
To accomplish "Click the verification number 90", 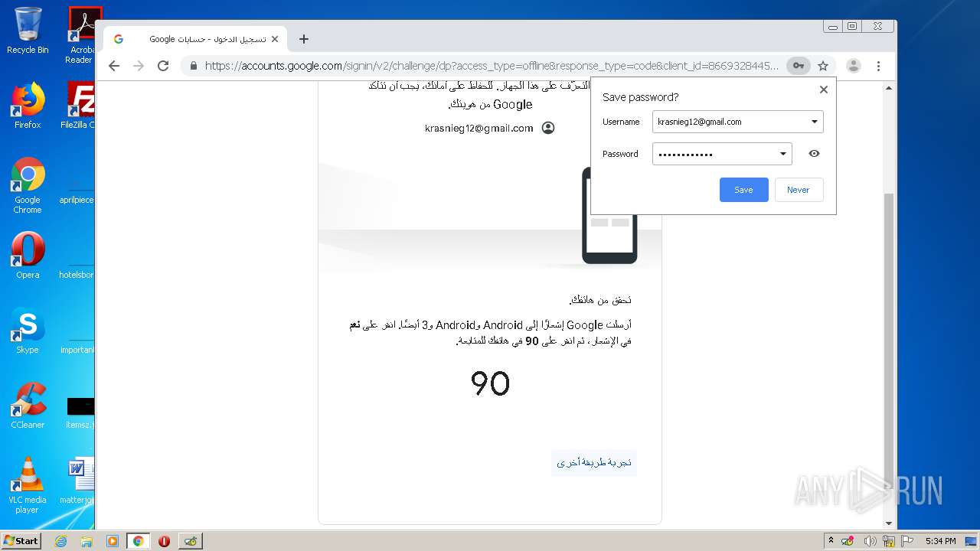I will [490, 383].
